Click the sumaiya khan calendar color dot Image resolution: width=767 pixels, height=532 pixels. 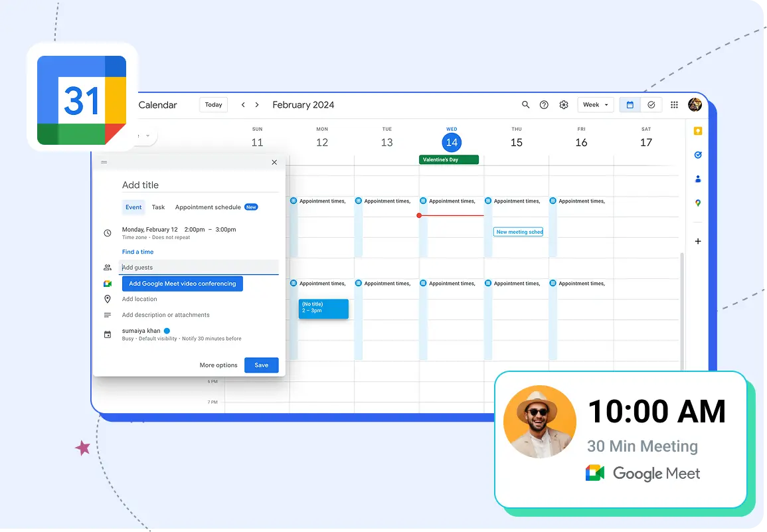pyautogui.click(x=167, y=331)
